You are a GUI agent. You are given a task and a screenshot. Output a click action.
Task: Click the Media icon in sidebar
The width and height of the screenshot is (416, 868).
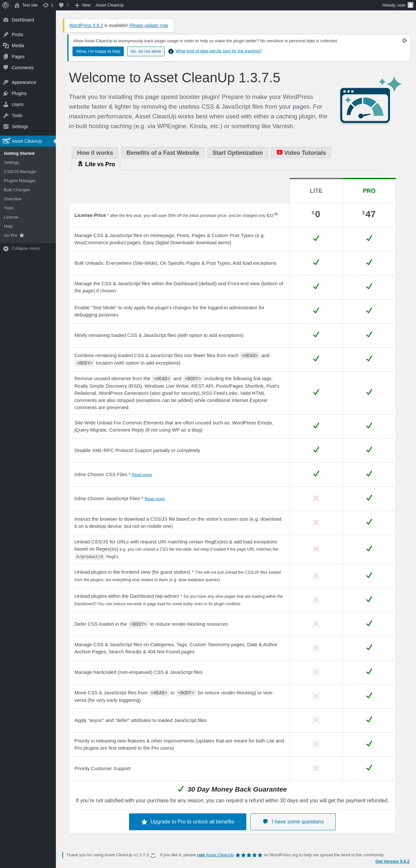[x=6, y=46]
